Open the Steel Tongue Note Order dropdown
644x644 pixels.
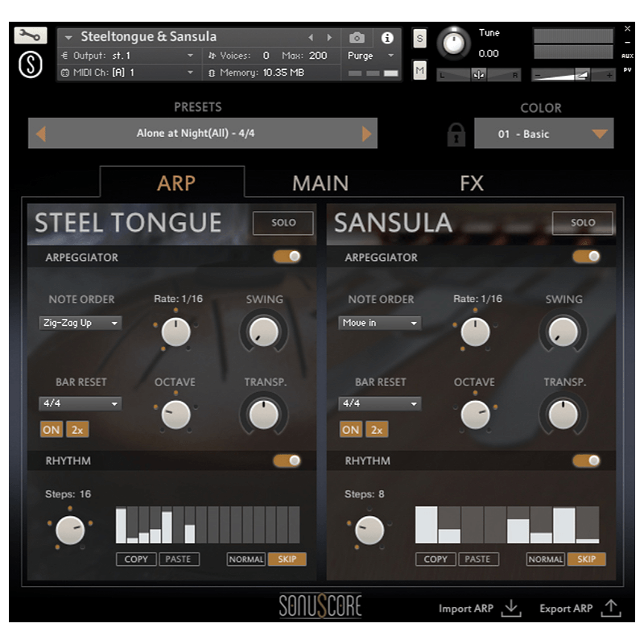click(80, 324)
